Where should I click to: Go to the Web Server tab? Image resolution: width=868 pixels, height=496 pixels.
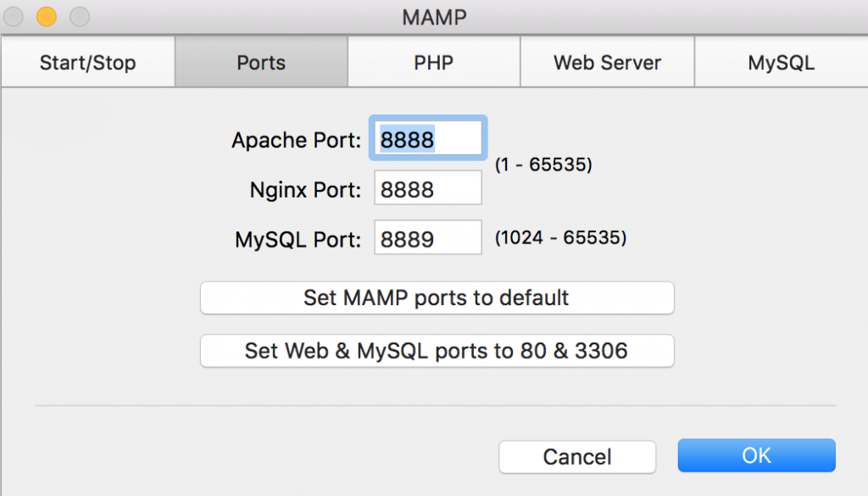(607, 63)
